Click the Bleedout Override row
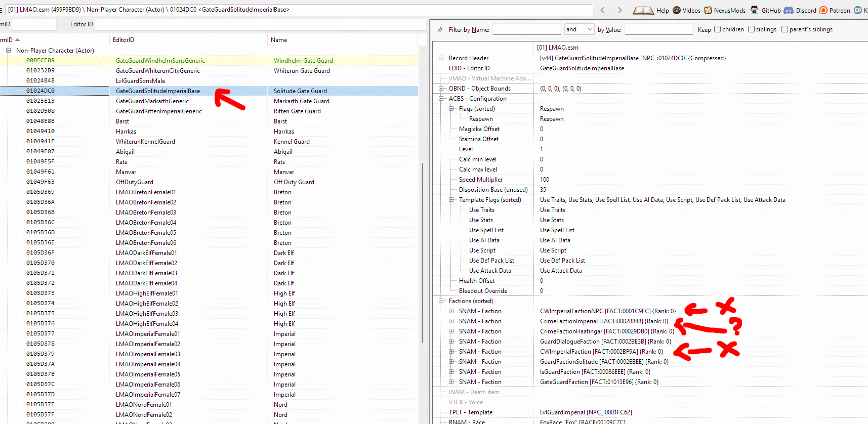 650,291
